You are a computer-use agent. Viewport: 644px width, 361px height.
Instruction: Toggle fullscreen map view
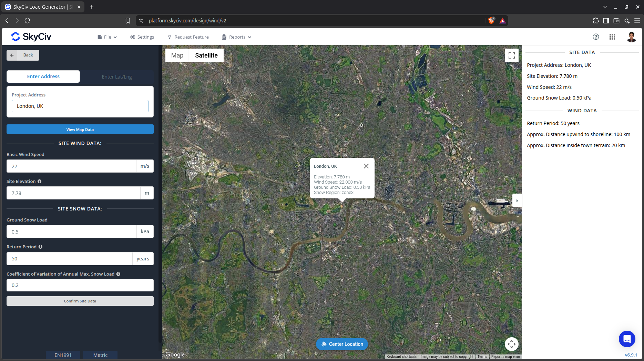512,55
